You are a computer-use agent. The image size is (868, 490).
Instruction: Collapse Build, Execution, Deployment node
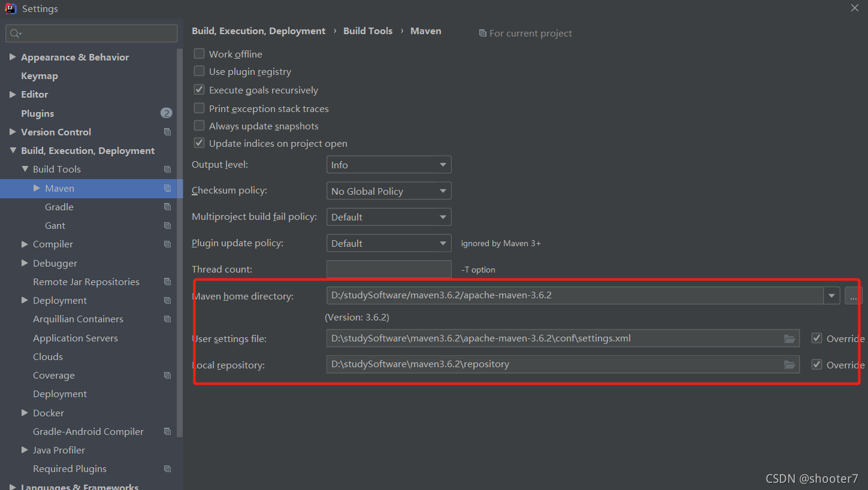coord(13,150)
